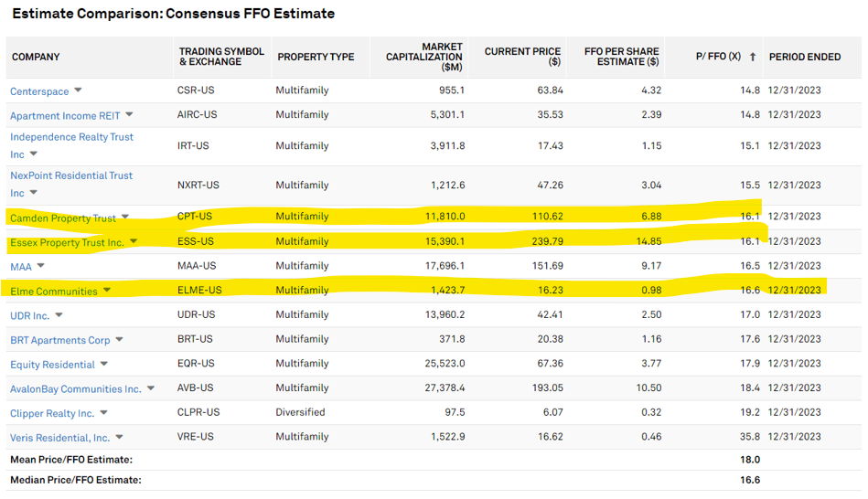Open the AvalonBay Communities Inc. link
868x499 pixels.
[x=76, y=389]
